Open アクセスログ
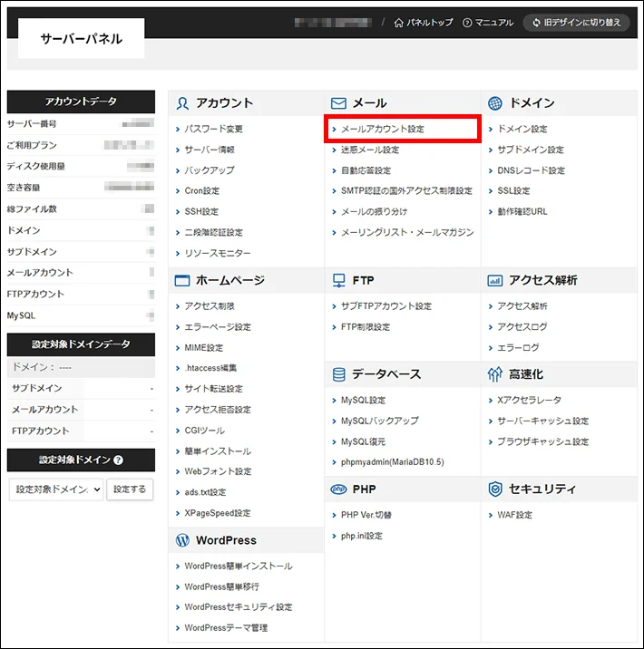 522,327
